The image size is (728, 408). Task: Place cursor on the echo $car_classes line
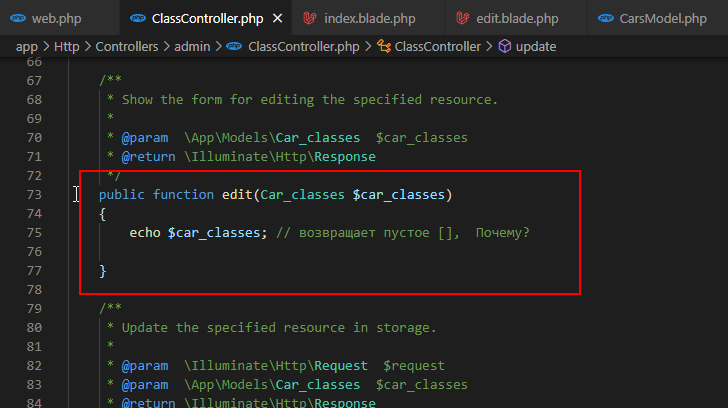(x=329, y=233)
